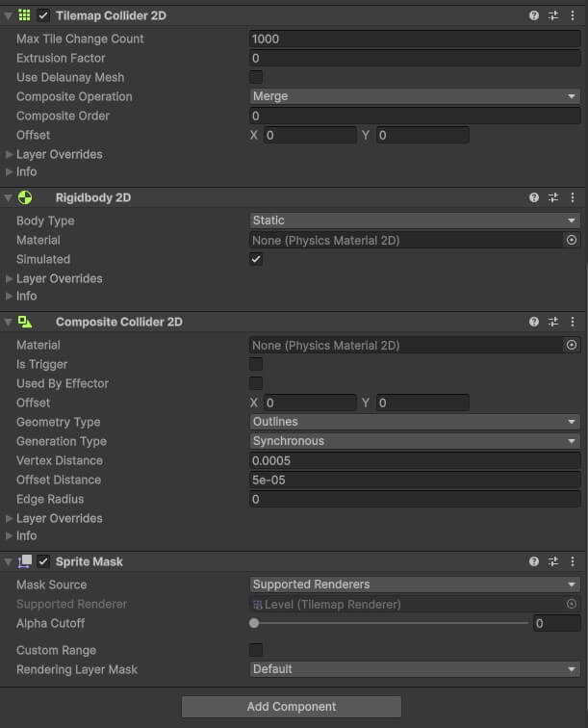Expand Info under Rigidbody 2D
The height and width of the screenshot is (728, 588).
[x=9, y=296]
